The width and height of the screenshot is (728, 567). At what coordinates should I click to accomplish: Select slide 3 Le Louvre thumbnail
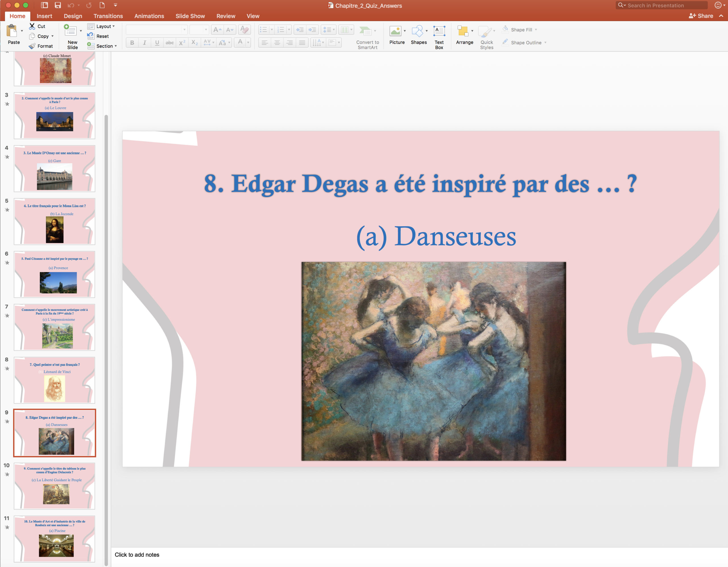pos(54,115)
